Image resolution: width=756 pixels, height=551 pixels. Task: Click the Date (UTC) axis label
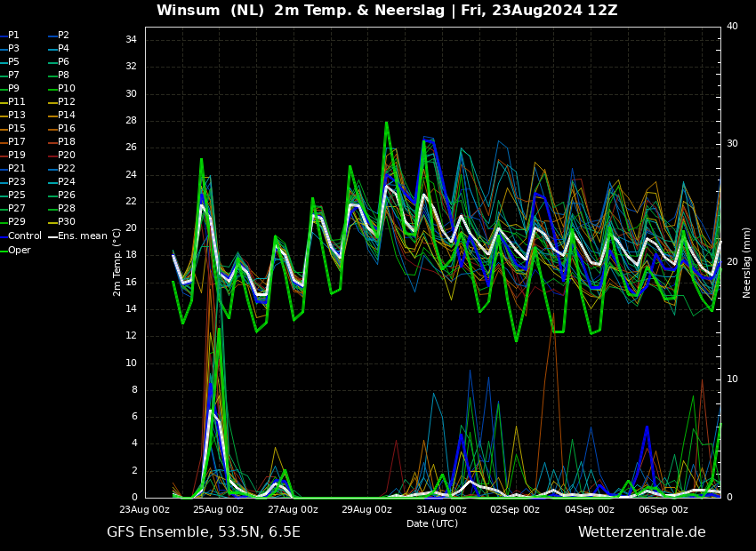pos(432,523)
